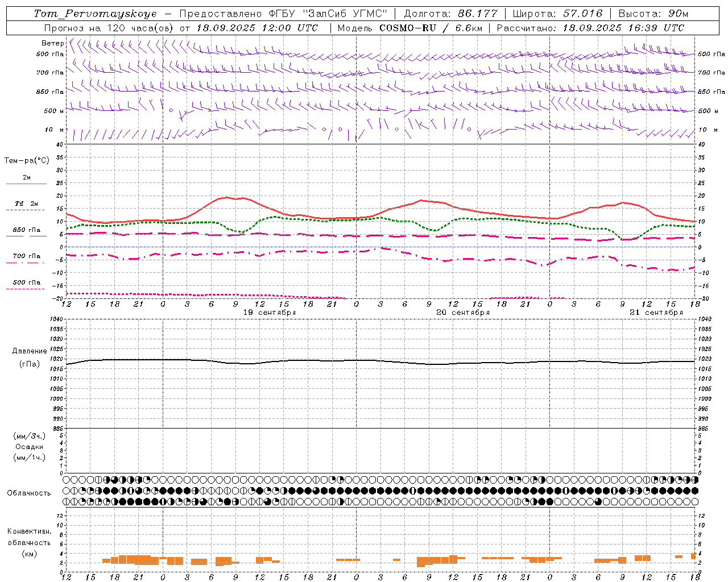This screenshot has width=728, height=582.
Task: Click the 19 сентября date label
Action: coord(270,313)
